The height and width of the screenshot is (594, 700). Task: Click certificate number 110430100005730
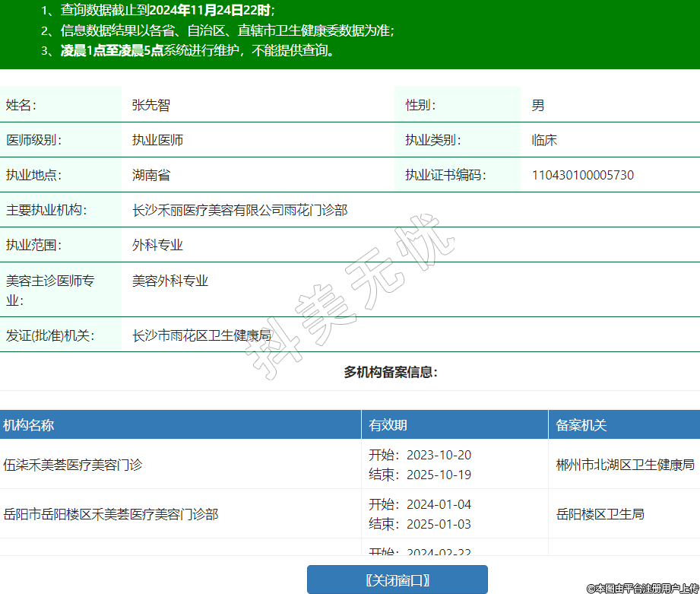click(582, 176)
